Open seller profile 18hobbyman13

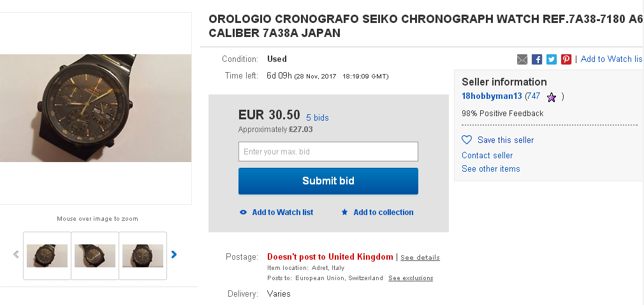492,96
